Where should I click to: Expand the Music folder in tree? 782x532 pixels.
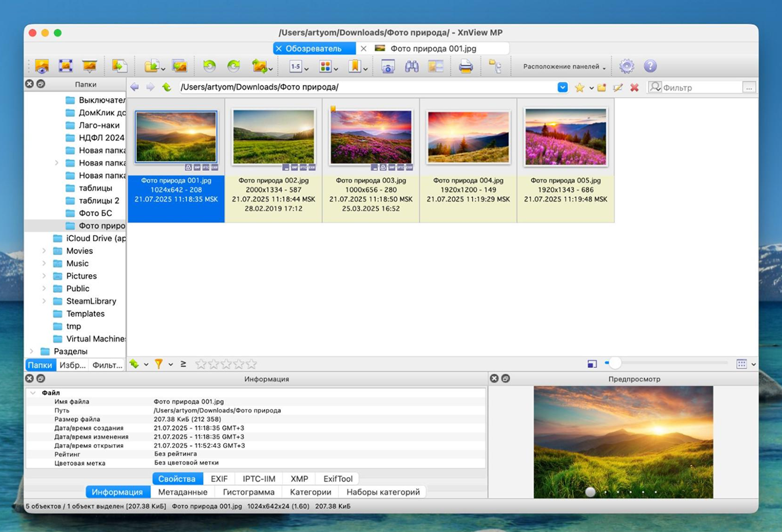pyautogui.click(x=44, y=263)
